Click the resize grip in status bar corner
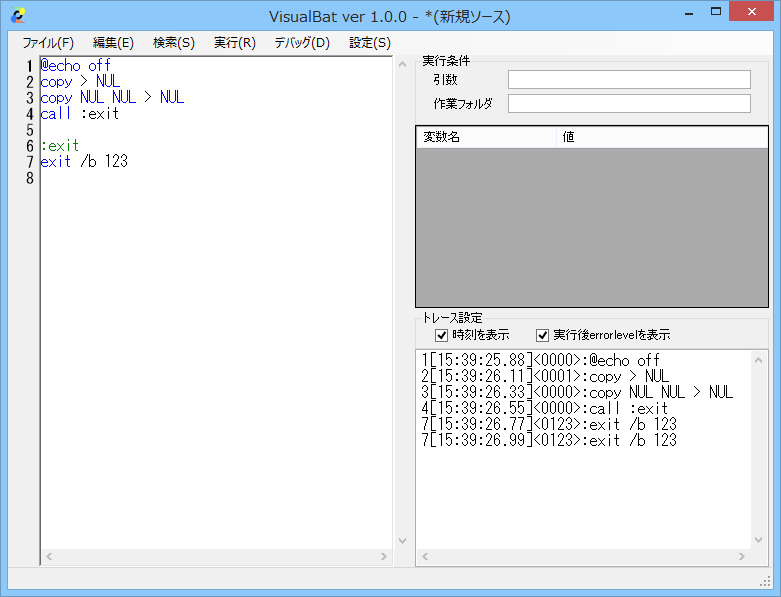 tap(765, 581)
